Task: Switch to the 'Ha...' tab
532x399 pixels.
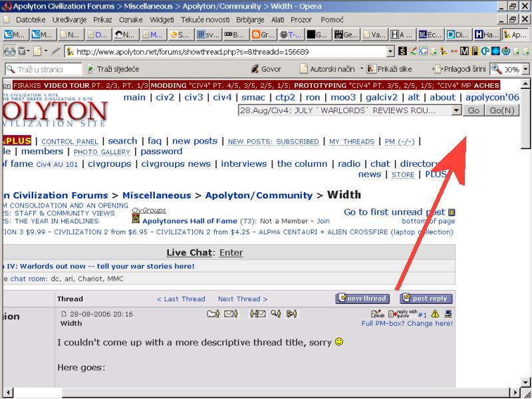Action: pos(487,35)
